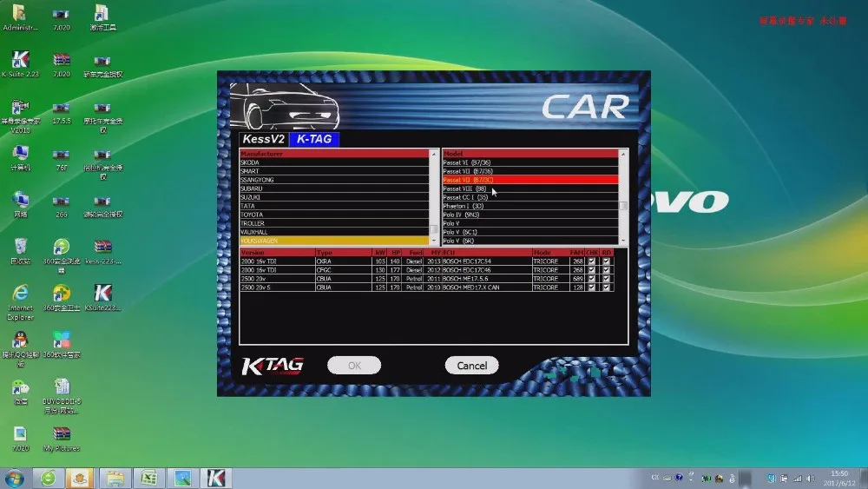
Task: Select the Internet Explorer desktop icon
Action: point(21,302)
